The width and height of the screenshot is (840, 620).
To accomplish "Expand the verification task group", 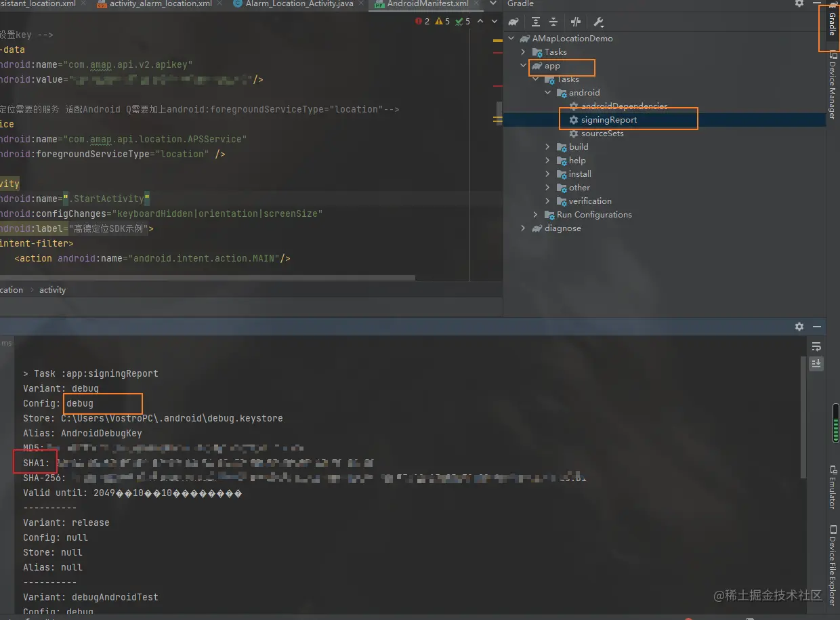I will point(548,201).
